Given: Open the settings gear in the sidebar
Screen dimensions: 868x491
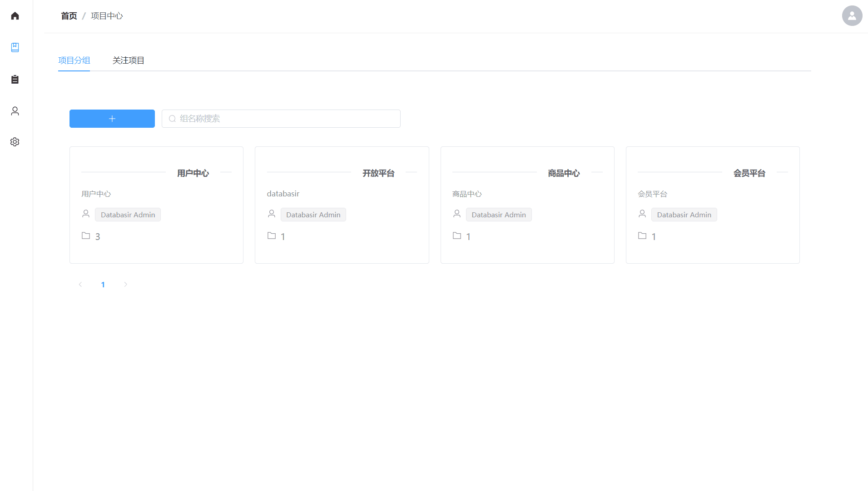Looking at the screenshot, I should [x=15, y=142].
